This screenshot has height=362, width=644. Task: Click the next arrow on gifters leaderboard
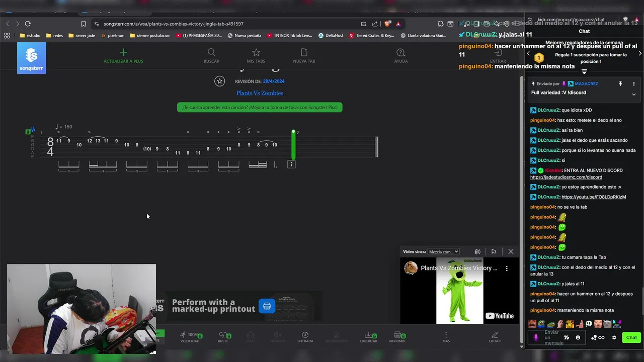[x=640, y=53]
